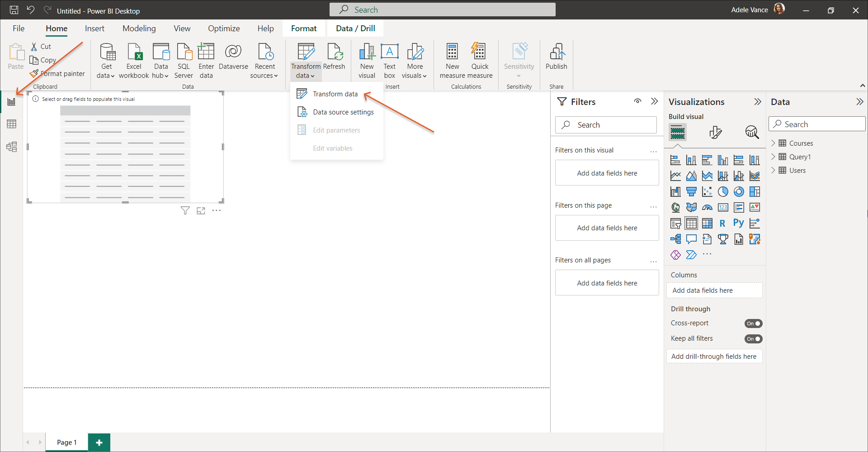Toggle Cross-report drill through off

tap(753, 324)
